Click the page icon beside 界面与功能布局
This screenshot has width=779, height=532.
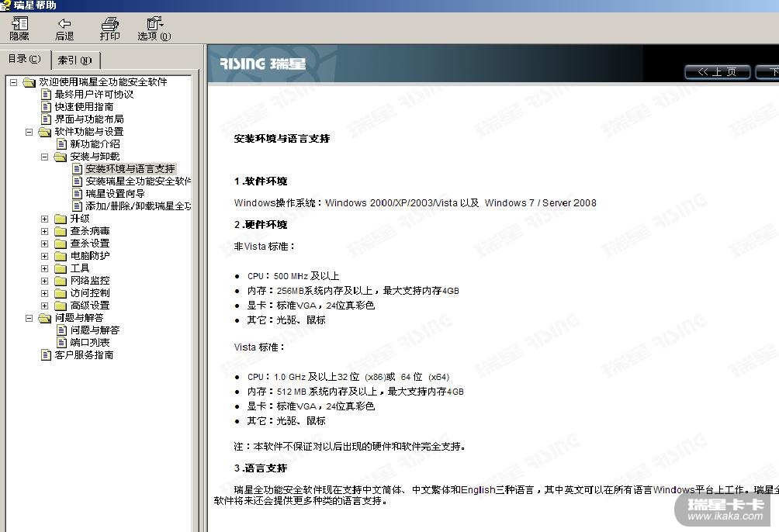tap(47, 119)
